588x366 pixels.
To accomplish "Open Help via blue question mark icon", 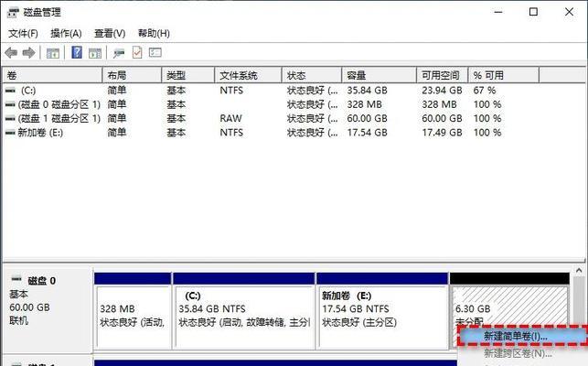I will [x=77, y=52].
